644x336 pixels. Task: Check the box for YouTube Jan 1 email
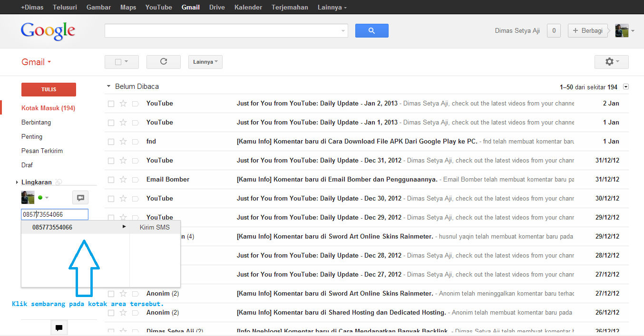(111, 123)
